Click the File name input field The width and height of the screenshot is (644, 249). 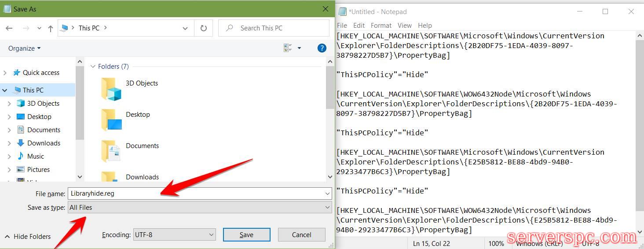coord(196,193)
